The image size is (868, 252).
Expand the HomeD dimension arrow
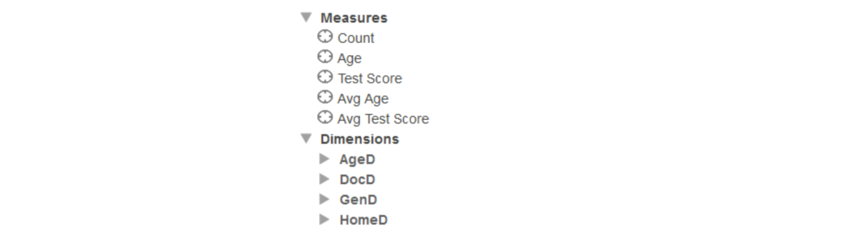(x=324, y=219)
